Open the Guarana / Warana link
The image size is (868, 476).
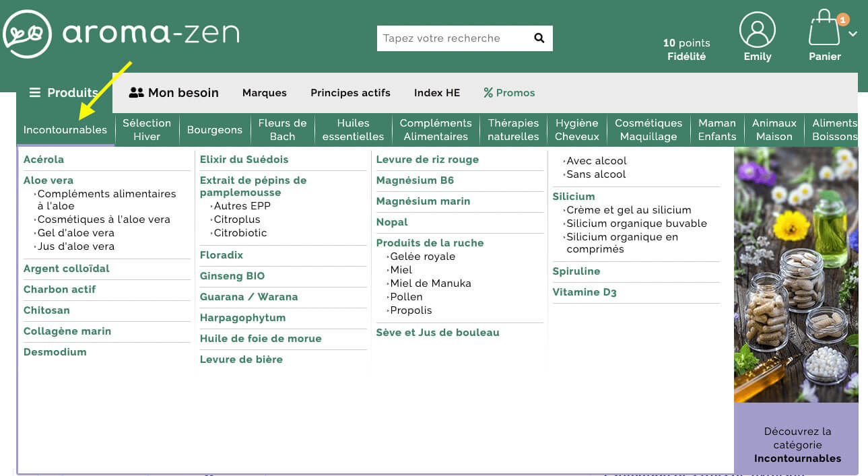249,297
